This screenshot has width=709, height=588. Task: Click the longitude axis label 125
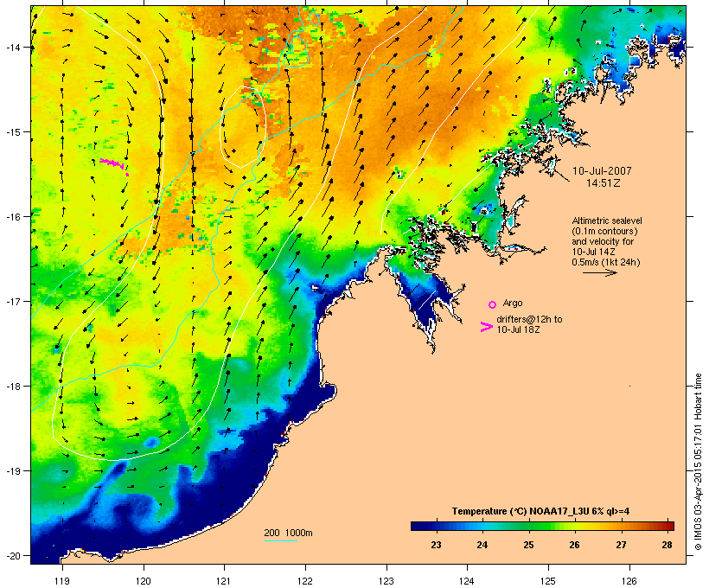point(548,581)
